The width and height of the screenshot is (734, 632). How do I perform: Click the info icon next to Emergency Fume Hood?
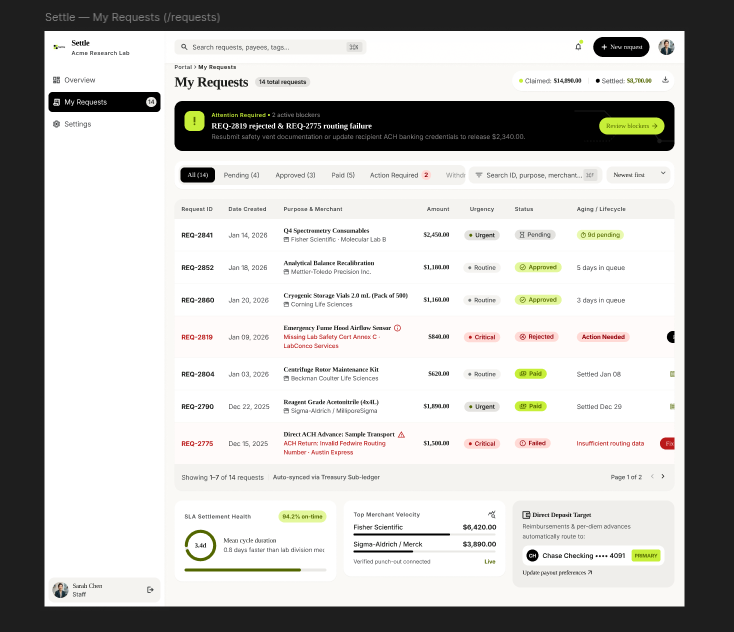point(397,328)
